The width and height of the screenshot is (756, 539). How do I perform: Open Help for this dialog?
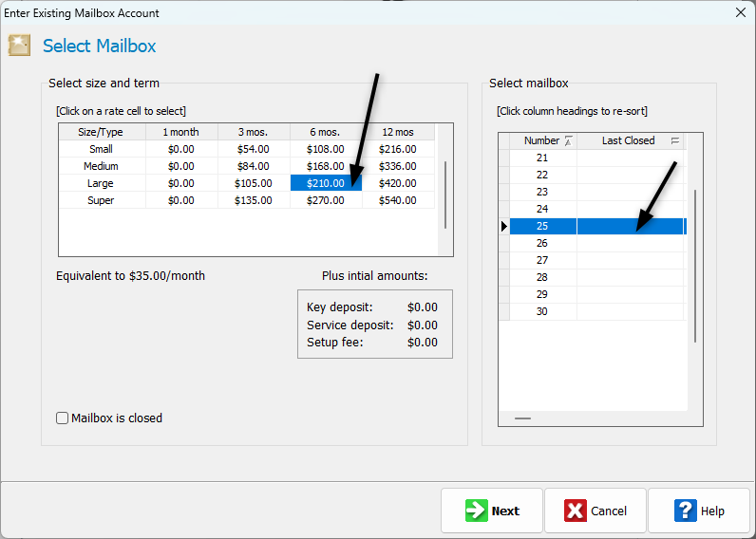pos(699,511)
